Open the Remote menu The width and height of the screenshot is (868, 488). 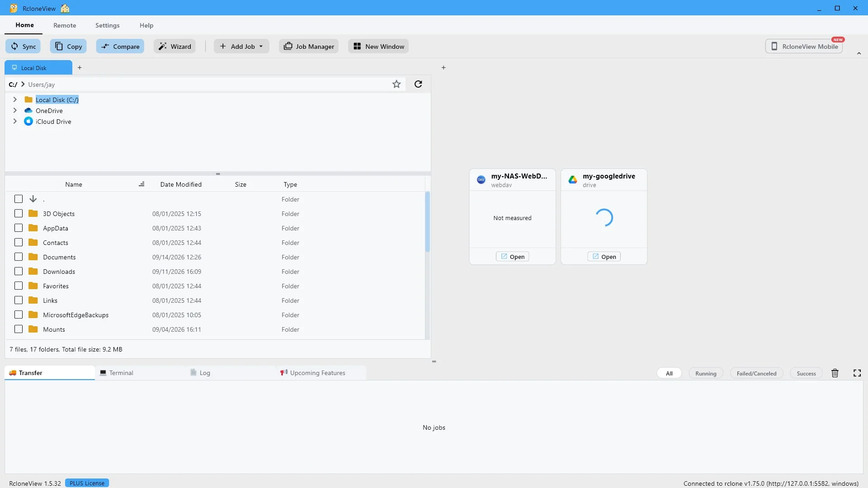[x=65, y=25]
